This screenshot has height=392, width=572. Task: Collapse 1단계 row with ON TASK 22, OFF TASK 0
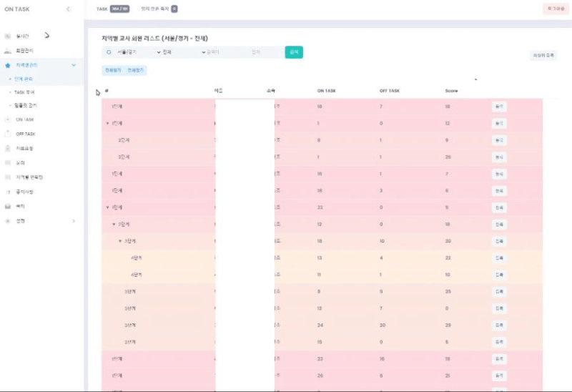[x=107, y=207]
